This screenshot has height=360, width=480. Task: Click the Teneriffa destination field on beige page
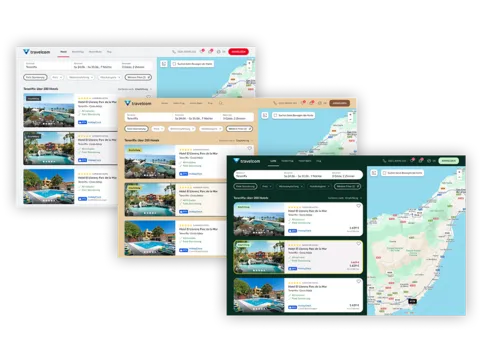(148, 117)
